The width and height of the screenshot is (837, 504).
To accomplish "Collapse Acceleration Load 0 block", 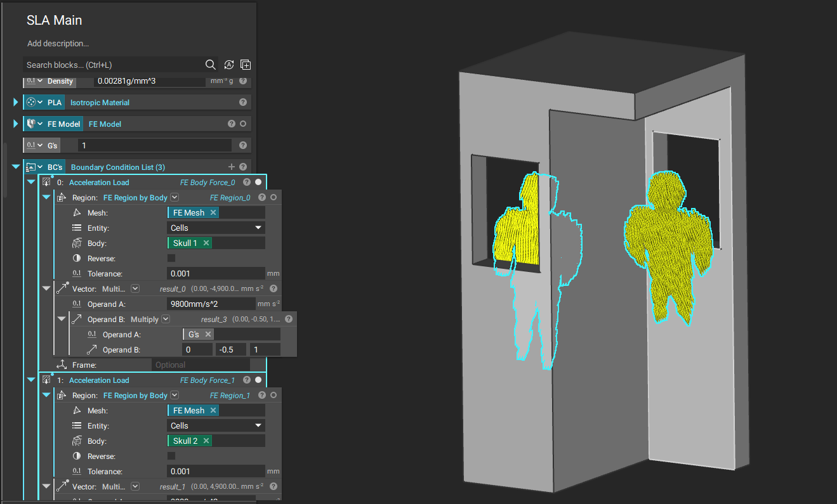I will 30,182.
